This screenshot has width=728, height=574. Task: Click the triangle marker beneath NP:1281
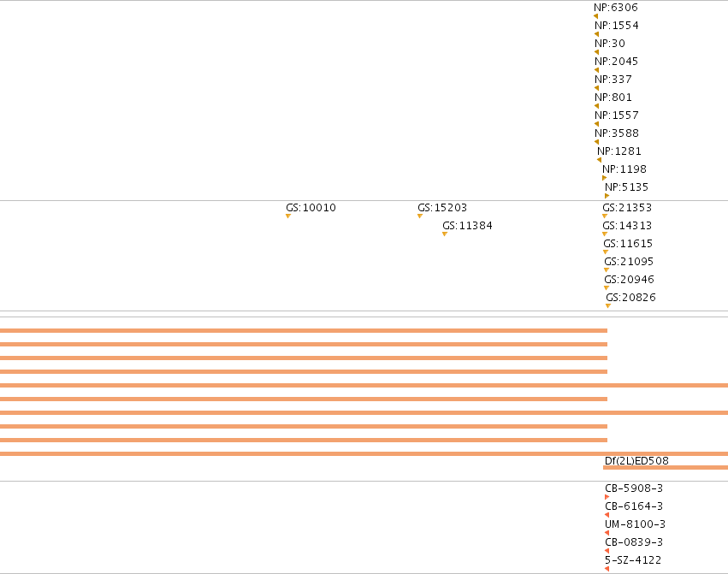pos(599,160)
